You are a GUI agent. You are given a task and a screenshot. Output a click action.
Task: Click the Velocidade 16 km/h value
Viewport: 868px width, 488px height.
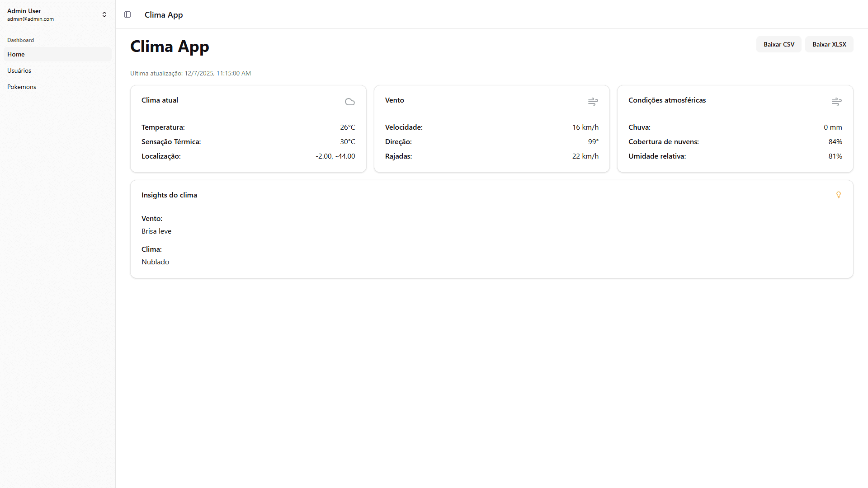pyautogui.click(x=585, y=127)
